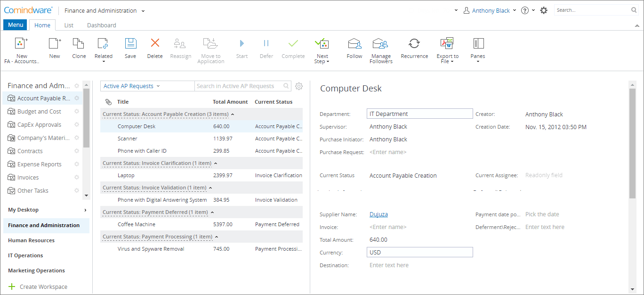
Task: Open the List tab
Action: pyautogui.click(x=69, y=25)
